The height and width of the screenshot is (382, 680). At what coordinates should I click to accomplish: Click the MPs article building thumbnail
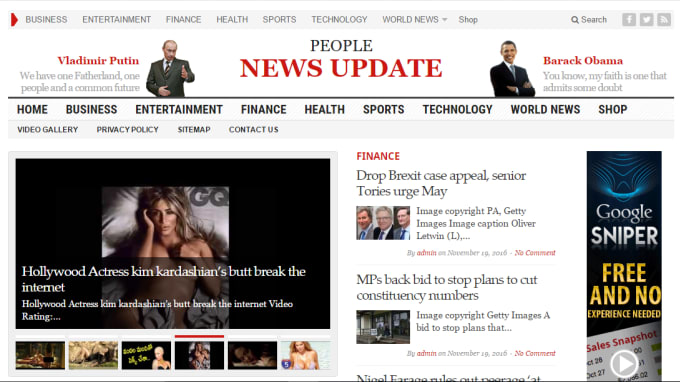[383, 327]
